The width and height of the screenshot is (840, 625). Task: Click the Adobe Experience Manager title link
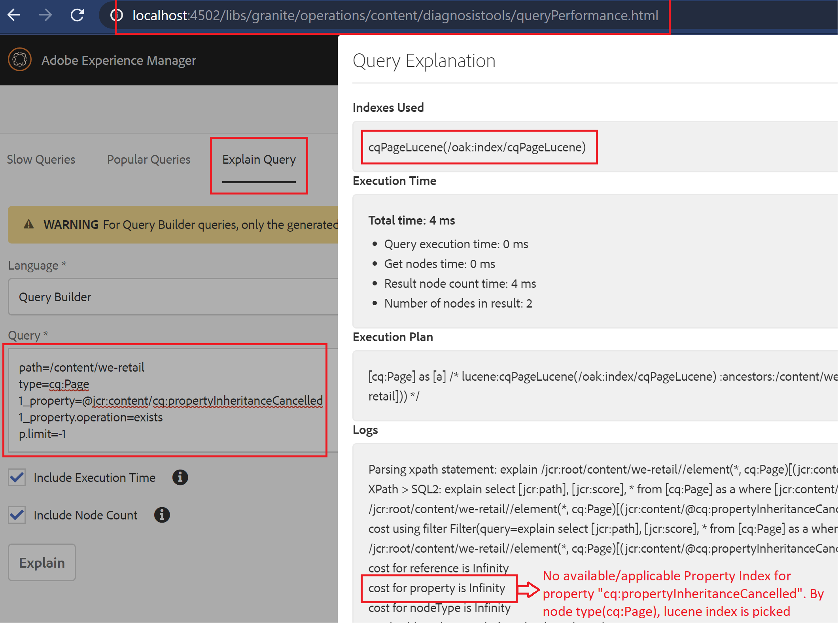click(x=119, y=60)
